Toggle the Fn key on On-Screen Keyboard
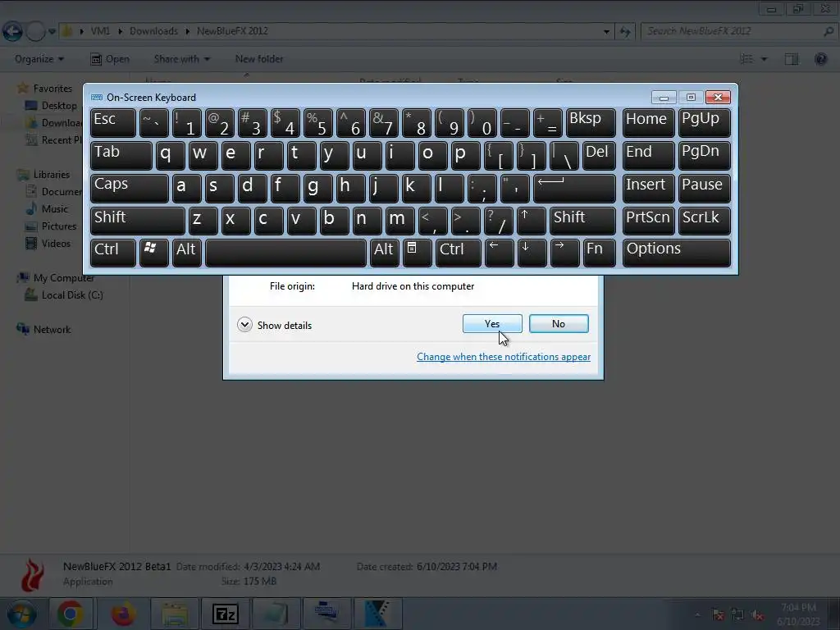Viewport: 840px width, 630px height. point(600,253)
